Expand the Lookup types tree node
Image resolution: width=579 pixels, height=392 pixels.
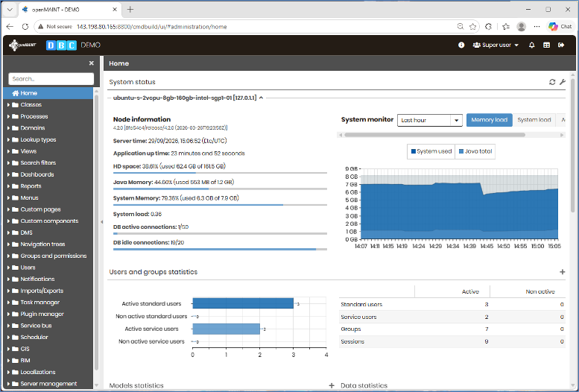(8, 139)
